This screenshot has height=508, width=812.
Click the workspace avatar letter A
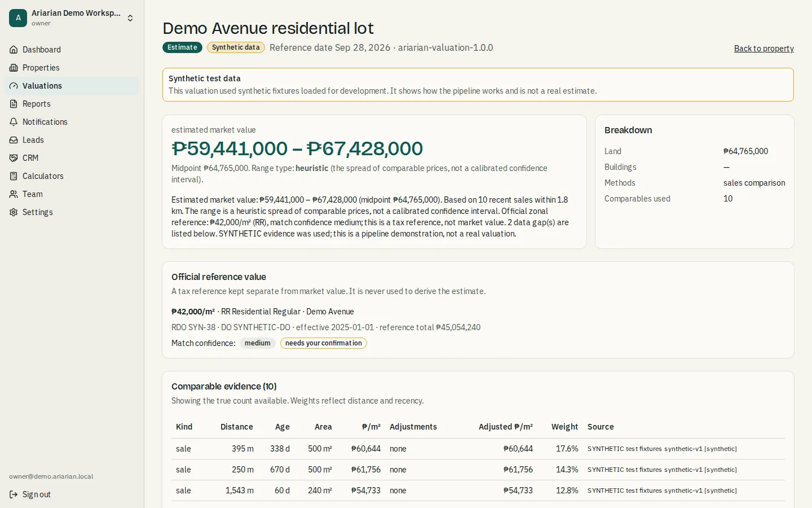point(18,18)
